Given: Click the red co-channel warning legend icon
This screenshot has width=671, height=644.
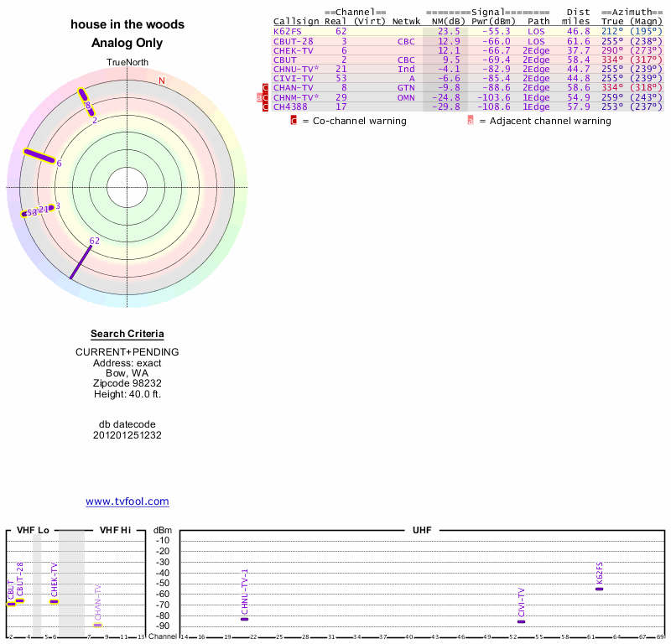Looking at the screenshot, I should coord(294,121).
